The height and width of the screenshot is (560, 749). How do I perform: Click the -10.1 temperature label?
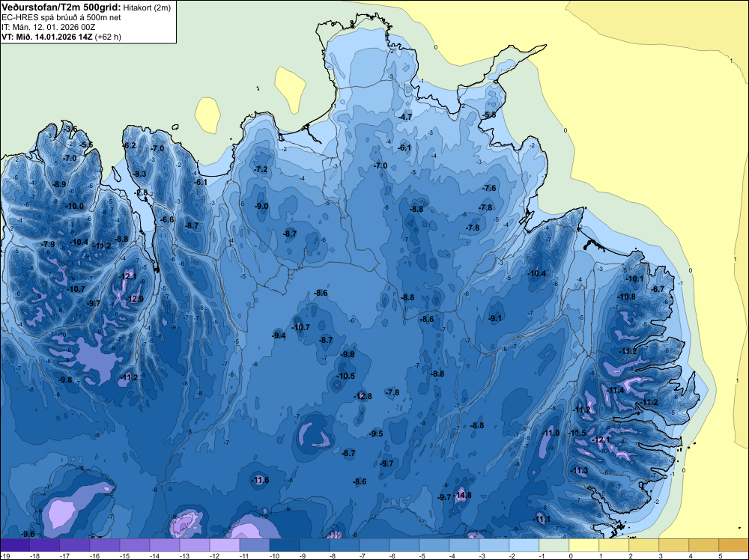coord(634,279)
